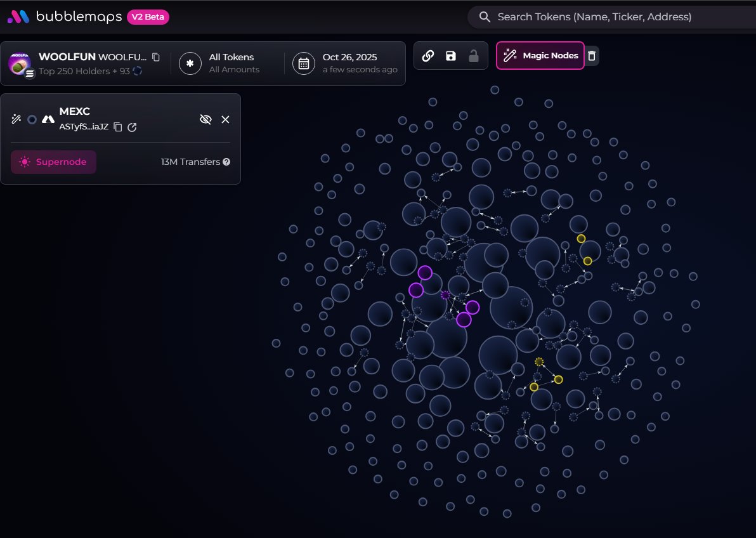Copy the WOOLFUN token address

pos(156,57)
